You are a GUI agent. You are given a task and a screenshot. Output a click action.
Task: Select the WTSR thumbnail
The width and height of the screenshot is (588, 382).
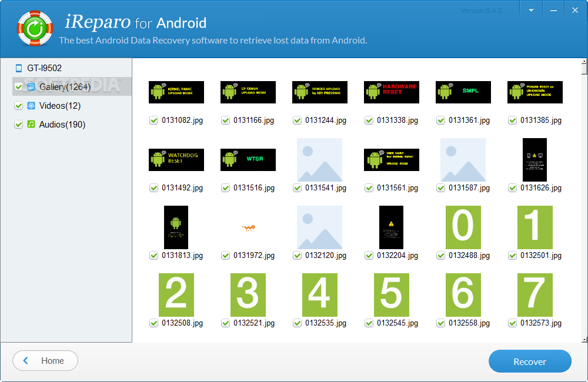click(248, 160)
